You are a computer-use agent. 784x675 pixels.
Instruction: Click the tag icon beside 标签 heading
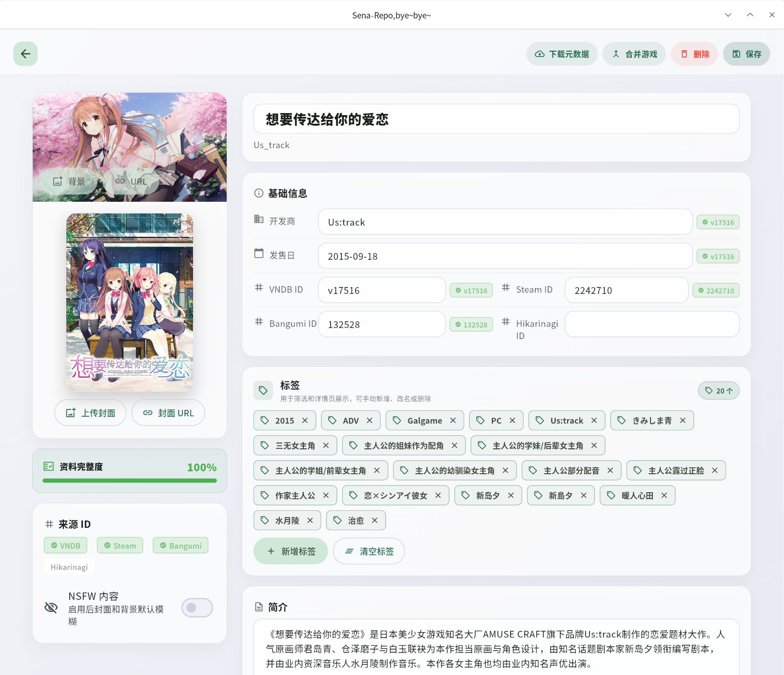[263, 390]
